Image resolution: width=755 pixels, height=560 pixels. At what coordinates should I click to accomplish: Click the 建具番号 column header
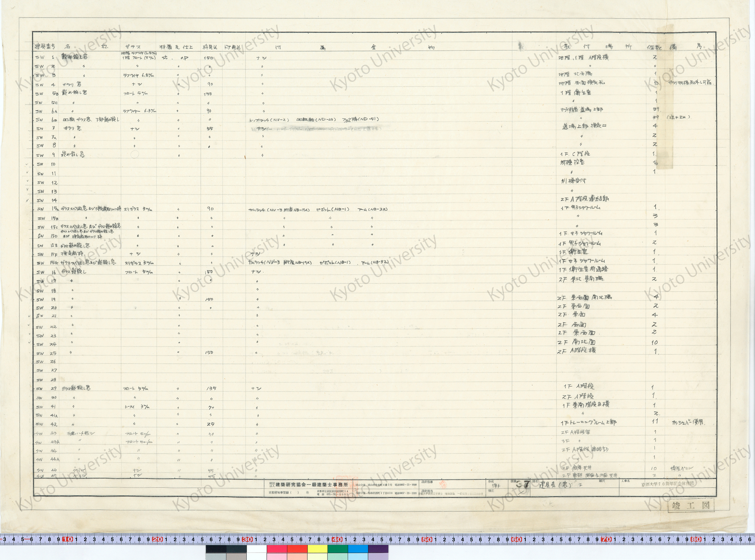[45, 46]
